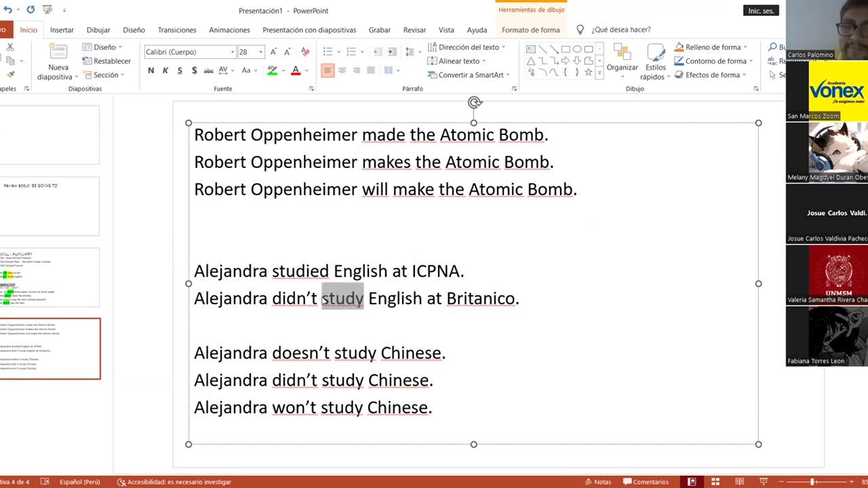Screen dimensions: 868x488
Task: Open font size 28 dropdown
Action: [261, 52]
